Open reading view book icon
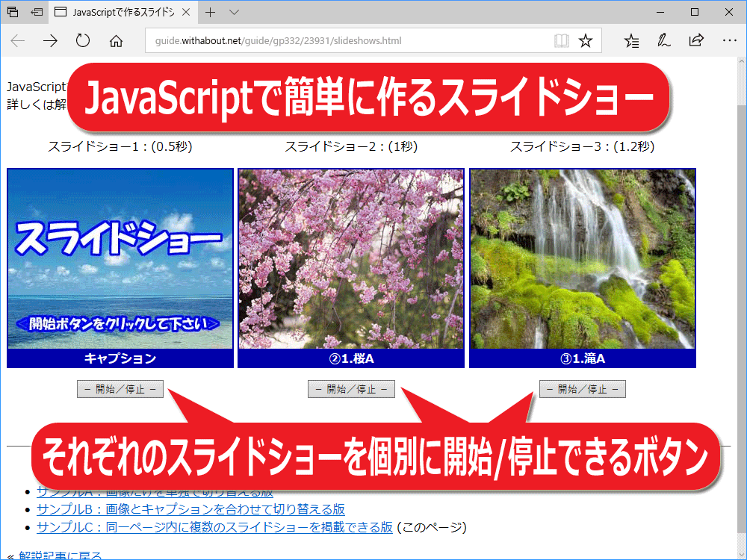The image size is (747, 560). [562, 40]
